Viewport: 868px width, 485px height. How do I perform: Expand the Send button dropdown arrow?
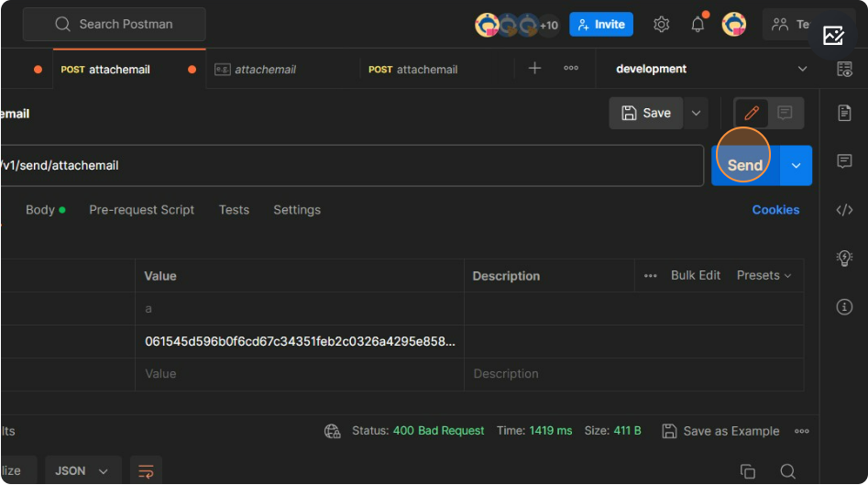[796, 165]
